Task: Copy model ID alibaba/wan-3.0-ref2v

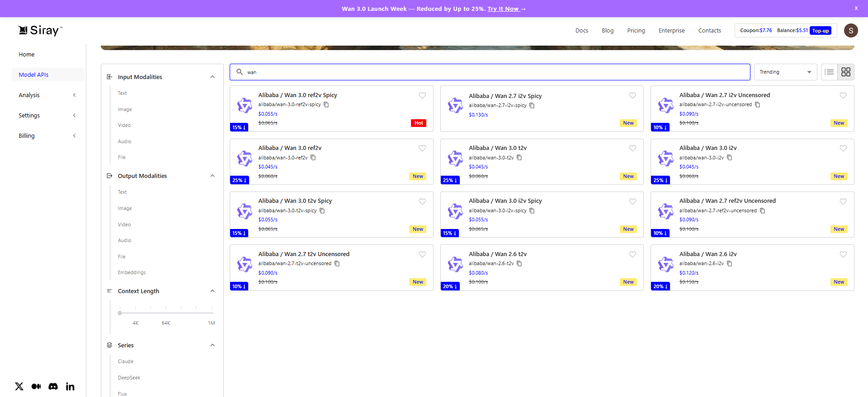Action: (x=313, y=158)
